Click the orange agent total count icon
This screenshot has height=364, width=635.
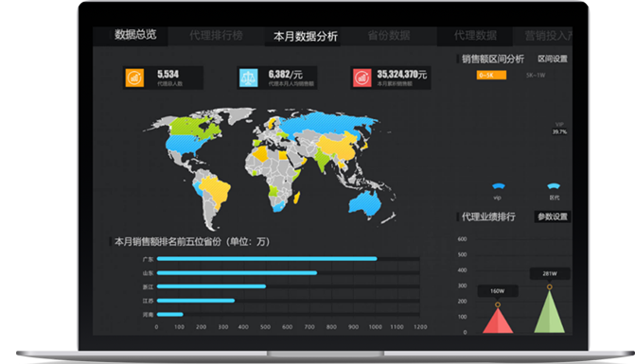tap(134, 78)
